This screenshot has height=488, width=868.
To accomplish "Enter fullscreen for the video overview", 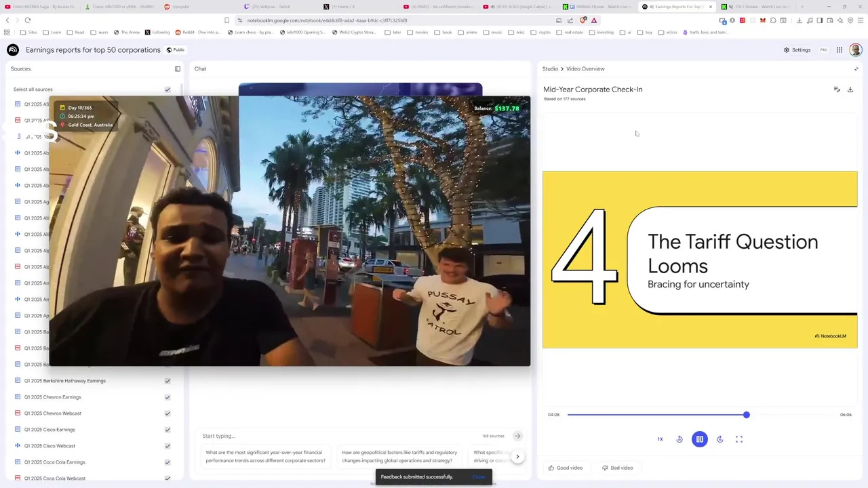I will (739, 439).
